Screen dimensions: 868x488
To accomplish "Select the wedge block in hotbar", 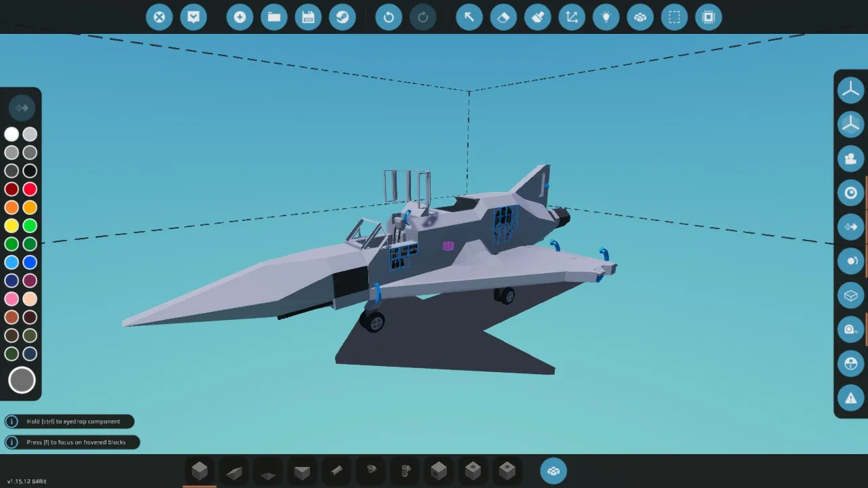I will (234, 471).
